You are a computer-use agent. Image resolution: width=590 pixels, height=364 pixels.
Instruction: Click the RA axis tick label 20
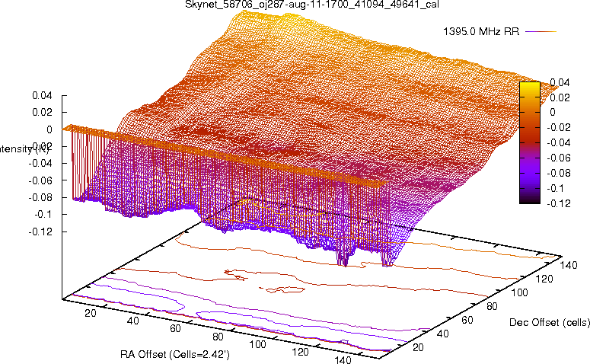pyautogui.click(x=91, y=313)
